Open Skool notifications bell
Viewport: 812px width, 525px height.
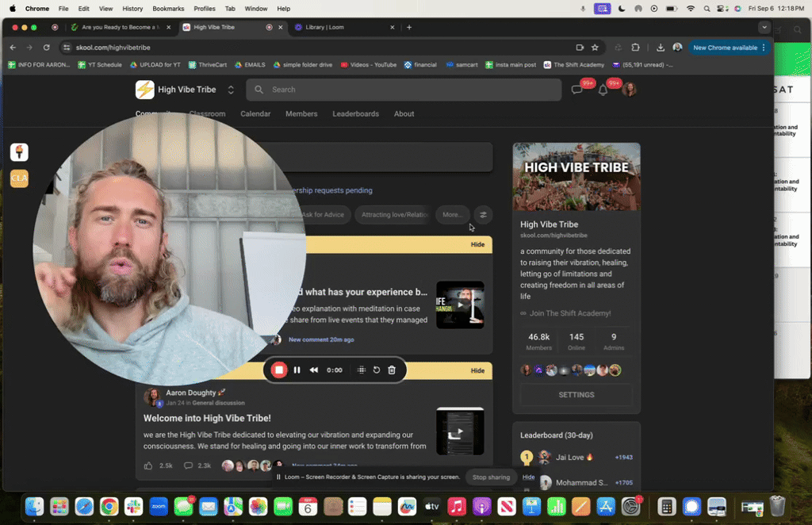603,90
